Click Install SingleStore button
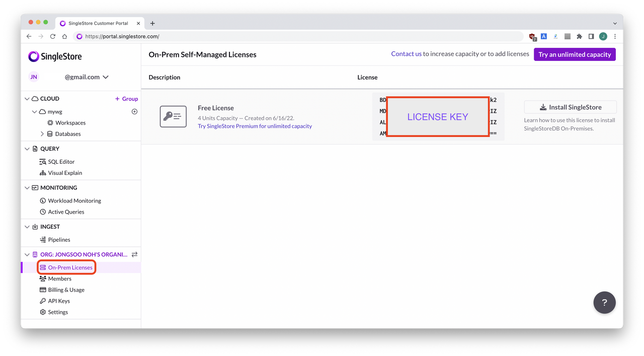 [x=570, y=107]
